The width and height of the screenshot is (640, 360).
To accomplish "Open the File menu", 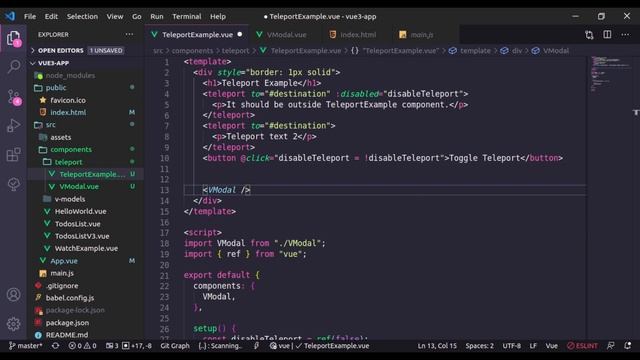I will (x=30, y=16).
